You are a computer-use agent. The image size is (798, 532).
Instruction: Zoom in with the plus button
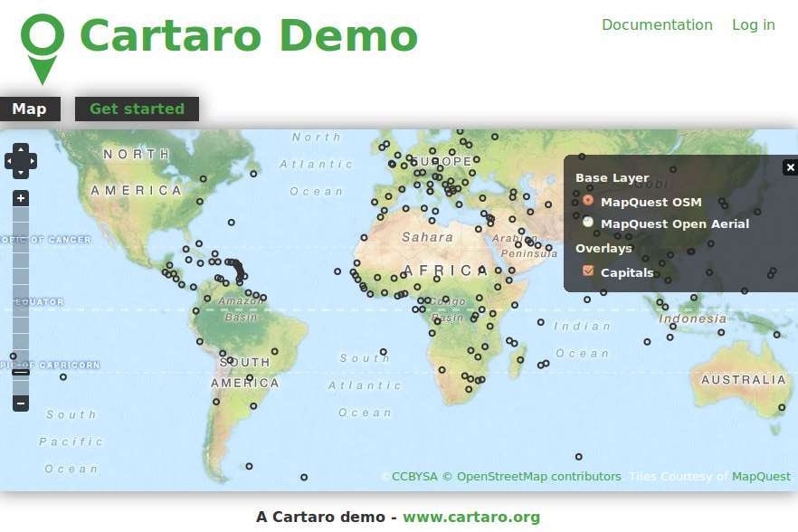(21, 198)
